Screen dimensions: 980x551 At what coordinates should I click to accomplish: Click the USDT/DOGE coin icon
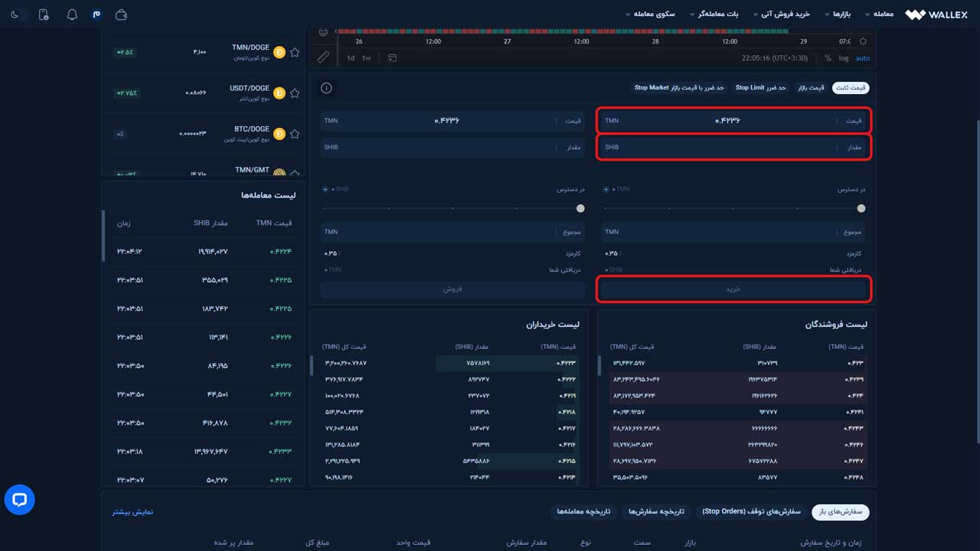click(x=279, y=93)
